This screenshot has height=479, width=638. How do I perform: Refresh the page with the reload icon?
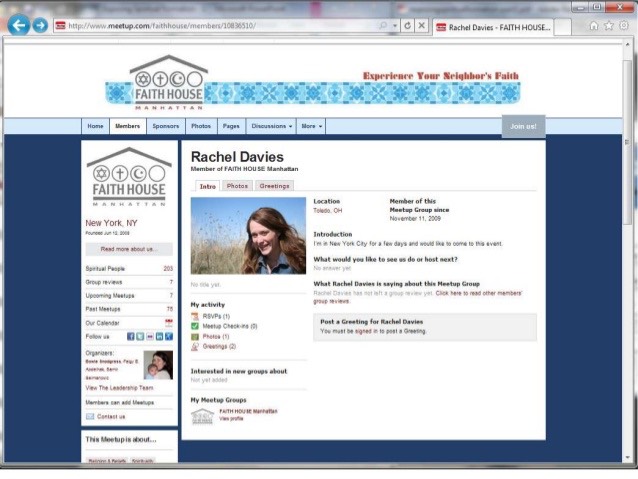pos(407,26)
